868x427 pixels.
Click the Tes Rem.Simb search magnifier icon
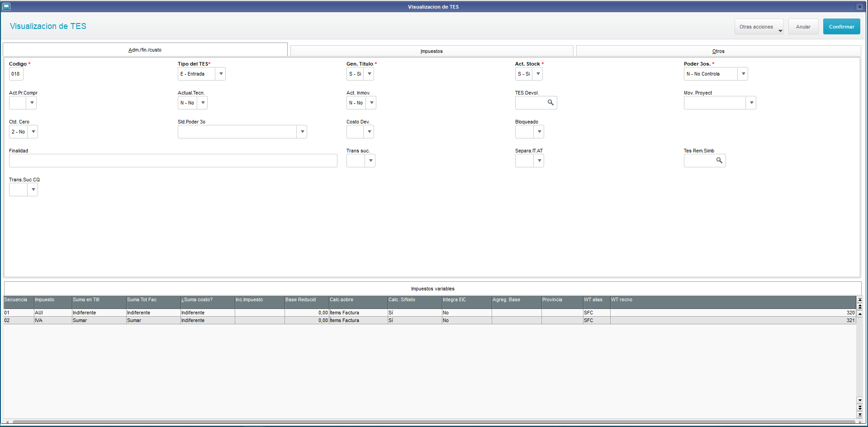[719, 161]
